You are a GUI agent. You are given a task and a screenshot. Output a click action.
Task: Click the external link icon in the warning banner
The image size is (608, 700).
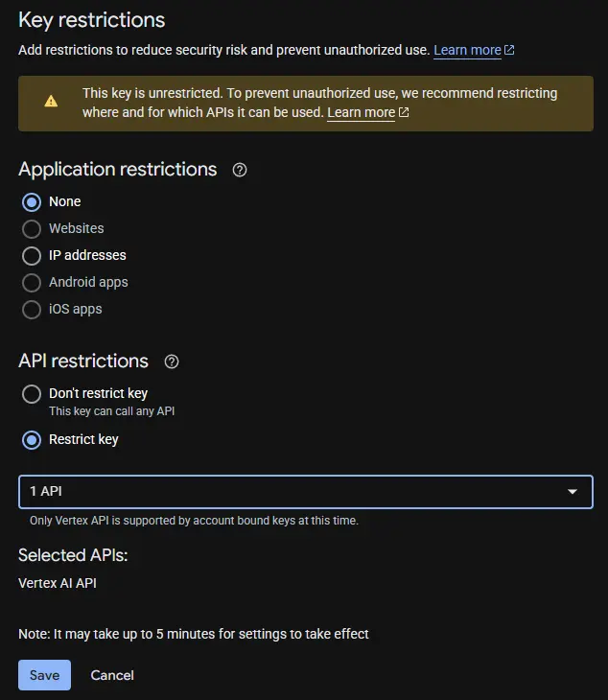click(404, 113)
